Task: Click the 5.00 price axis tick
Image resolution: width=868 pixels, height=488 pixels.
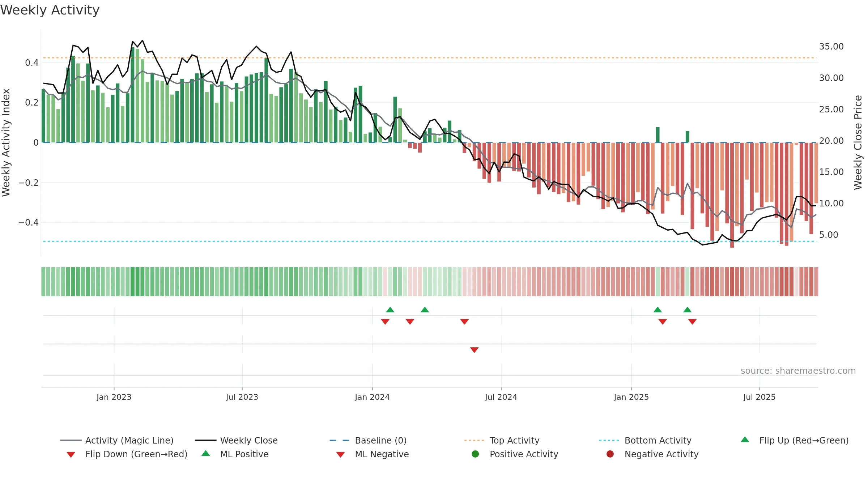Action: click(x=829, y=235)
